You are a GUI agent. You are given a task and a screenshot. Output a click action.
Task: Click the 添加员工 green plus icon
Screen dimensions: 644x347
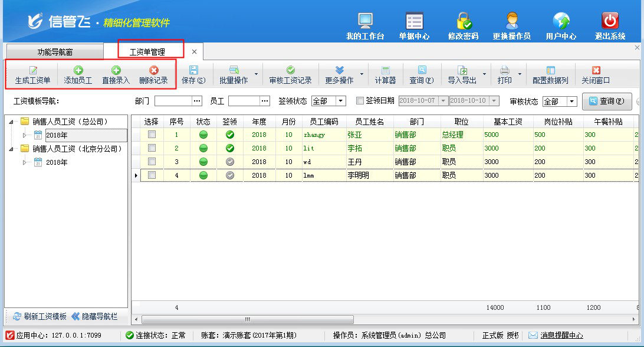[x=78, y=70]
